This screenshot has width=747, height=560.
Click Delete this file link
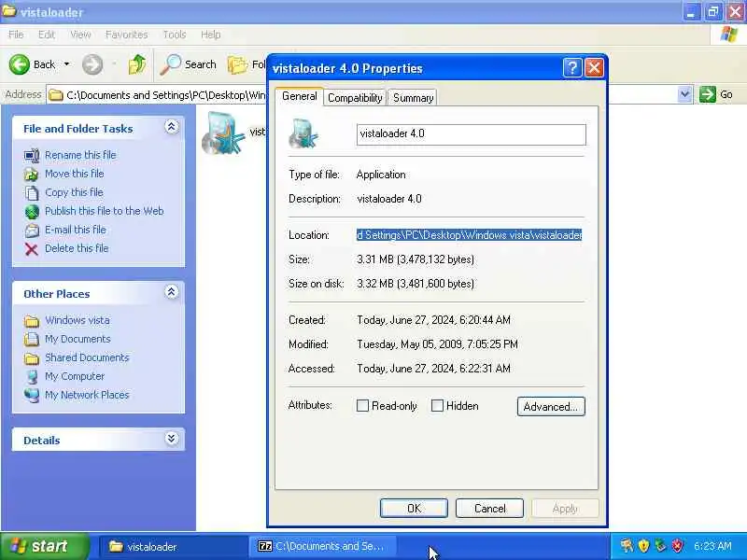pos(77,248)
